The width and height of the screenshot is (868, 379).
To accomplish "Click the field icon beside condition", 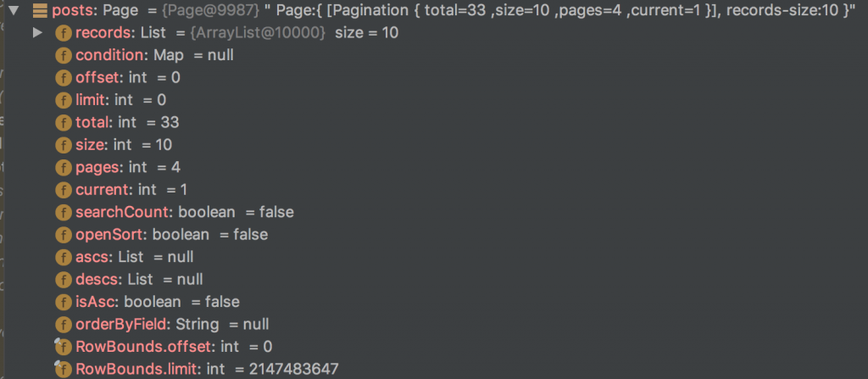I will tap(64, 55).
